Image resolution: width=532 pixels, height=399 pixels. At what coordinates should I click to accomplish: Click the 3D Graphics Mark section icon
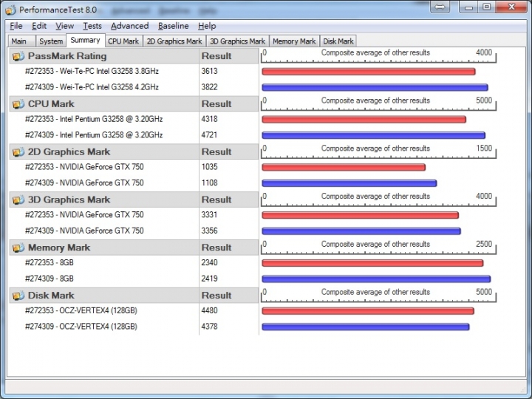point(18,199)
